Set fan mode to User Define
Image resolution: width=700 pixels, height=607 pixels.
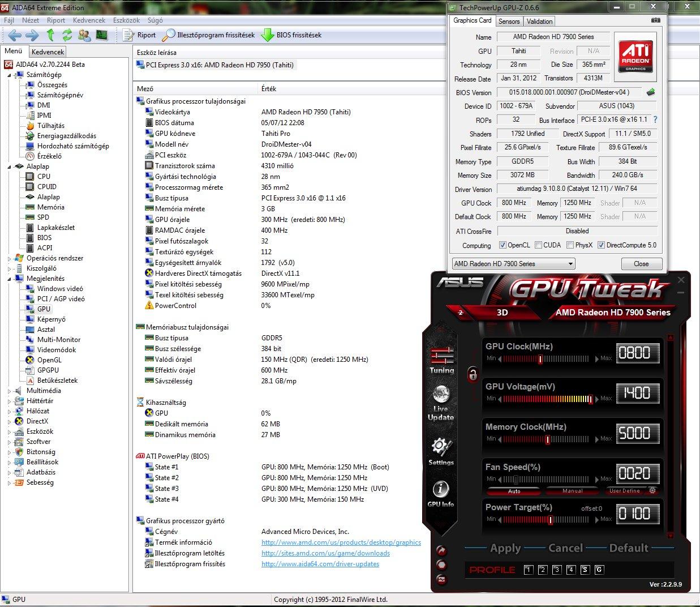point(625,491)
